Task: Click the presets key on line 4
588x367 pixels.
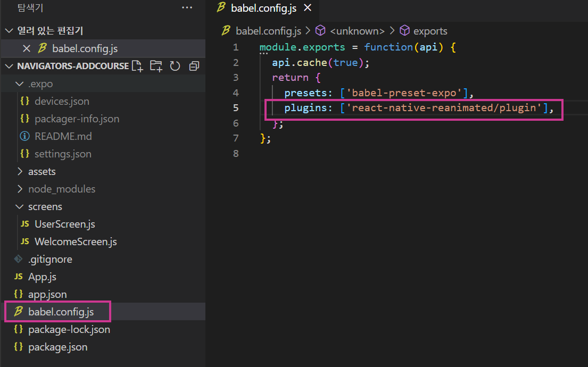Action: pyautogui.click(x=305, y=93)
